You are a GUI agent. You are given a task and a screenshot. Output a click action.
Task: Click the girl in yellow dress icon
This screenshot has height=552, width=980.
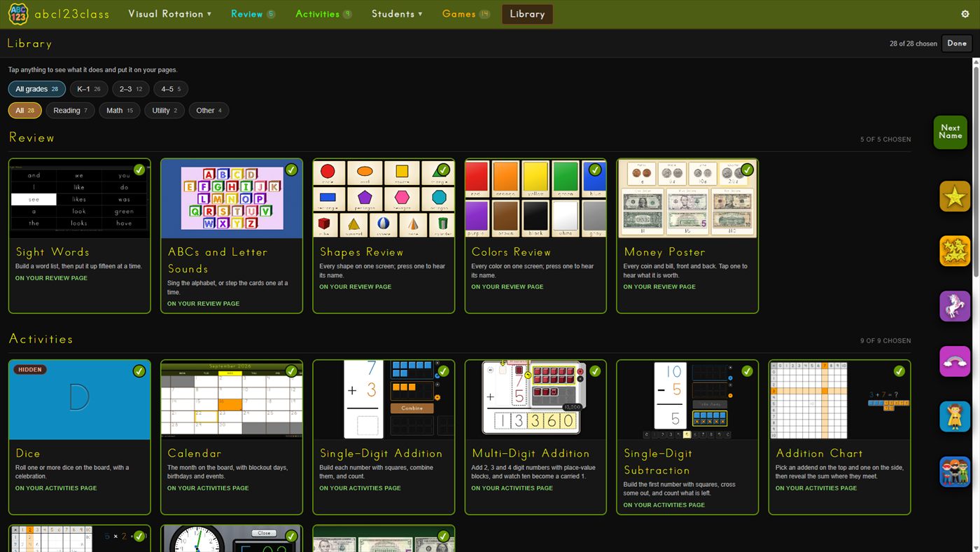pos(955,417)
